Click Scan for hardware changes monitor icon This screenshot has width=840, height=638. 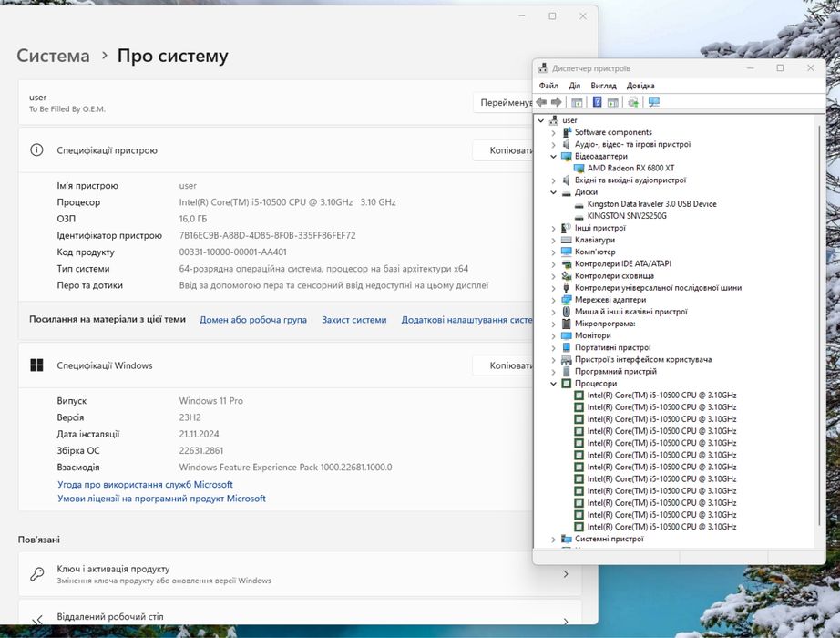653,102
